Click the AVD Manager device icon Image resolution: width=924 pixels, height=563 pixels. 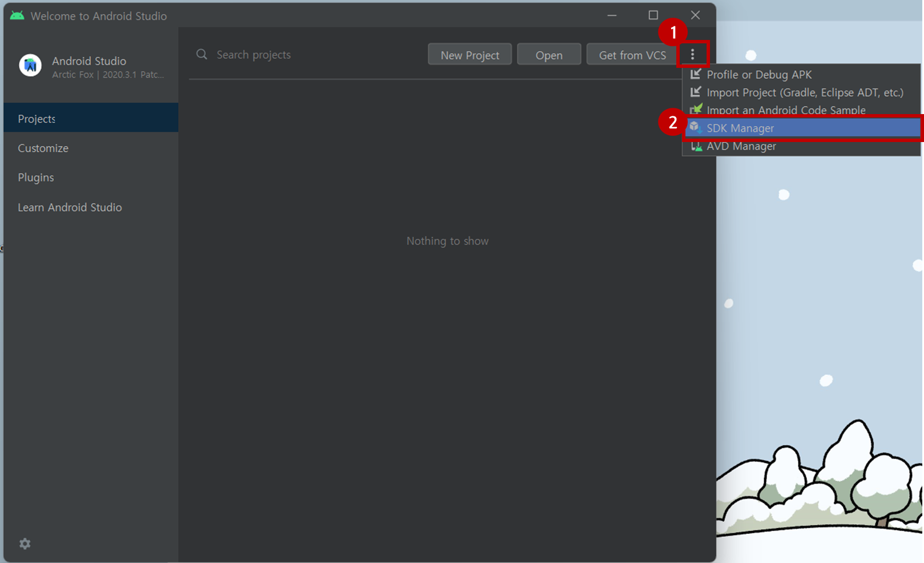pos(696,146)
